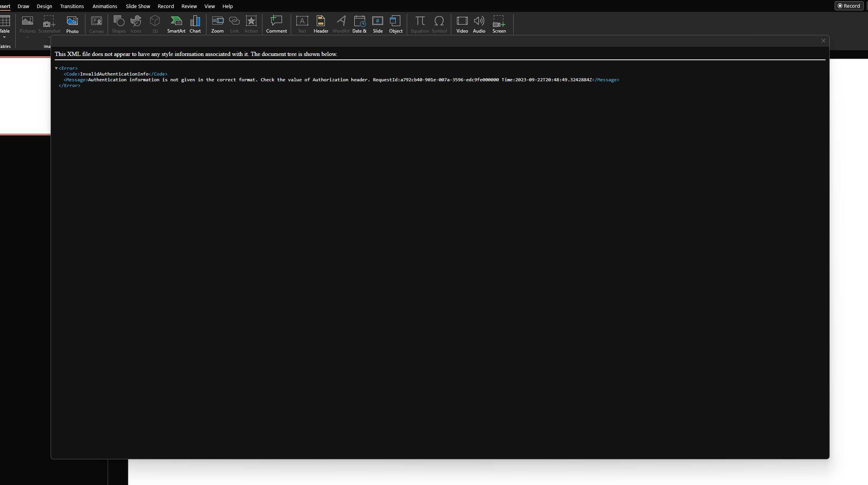The width and height of the screenshot is (868, 485).
Task: Collapse the Error XML node triangle
Action: point(56,68)
